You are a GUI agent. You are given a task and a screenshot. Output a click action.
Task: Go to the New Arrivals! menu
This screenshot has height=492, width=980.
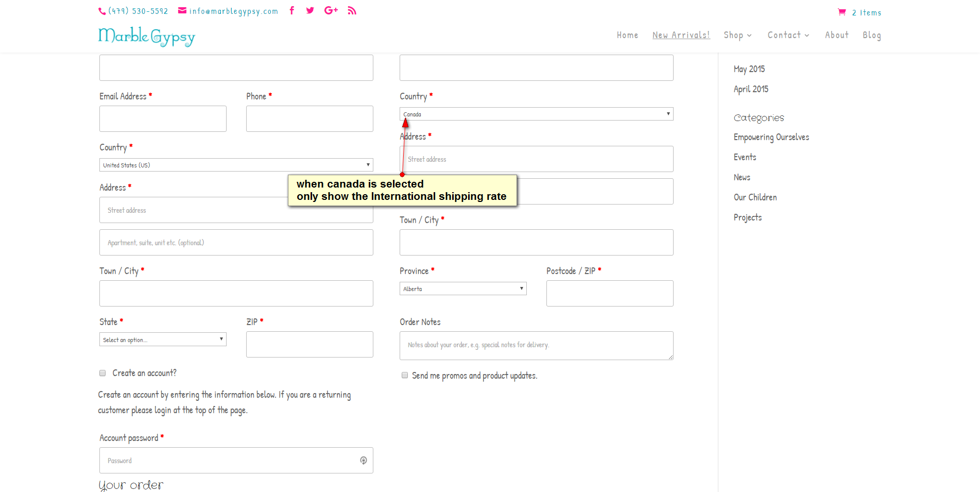click(681, 35)
